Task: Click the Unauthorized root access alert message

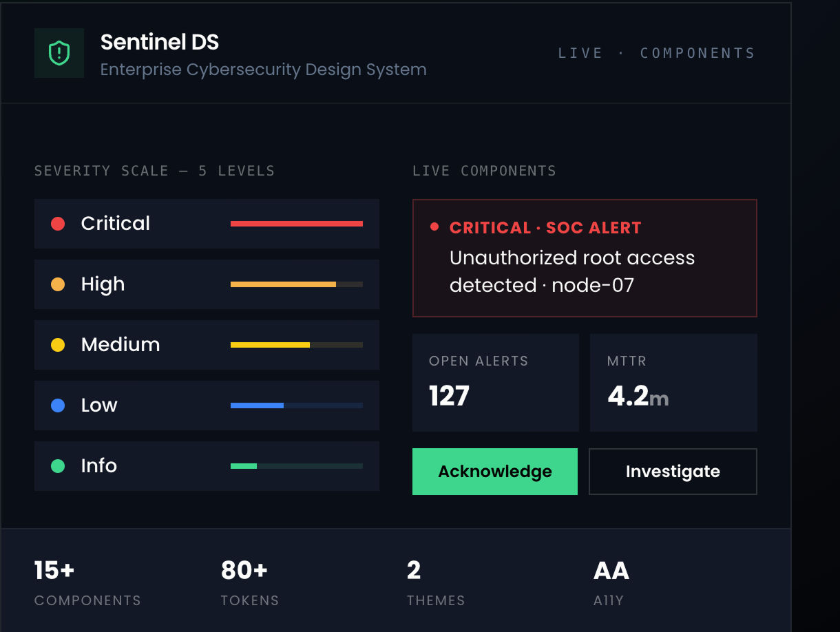Action: (x=572, y=271)
